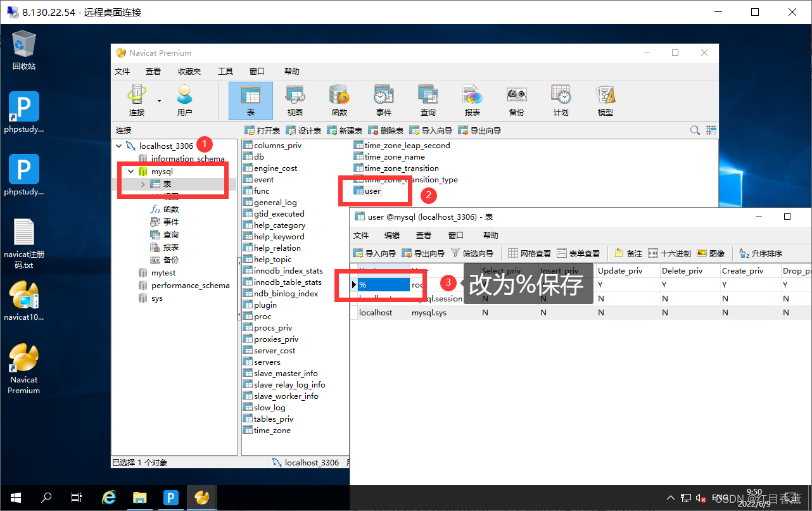Switch to phpstudy taskbar icon
Viewport: 812px width, 511px height.
(171, 498)
